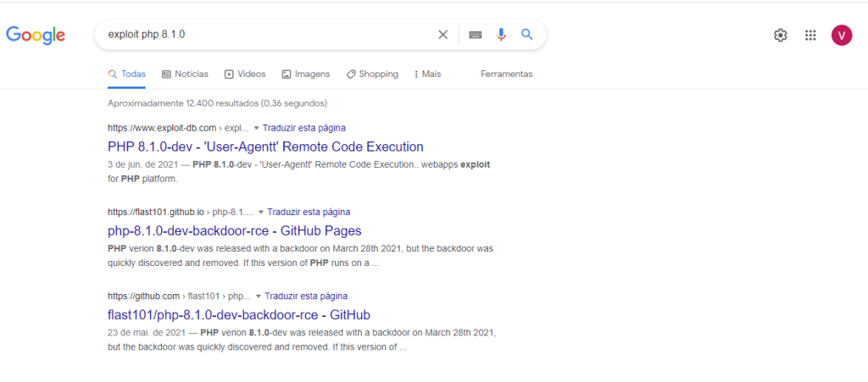Viewport: 868px width, 382px height.
Task: Click the blue magnifier search button
Action: click(x=526, y=35)
